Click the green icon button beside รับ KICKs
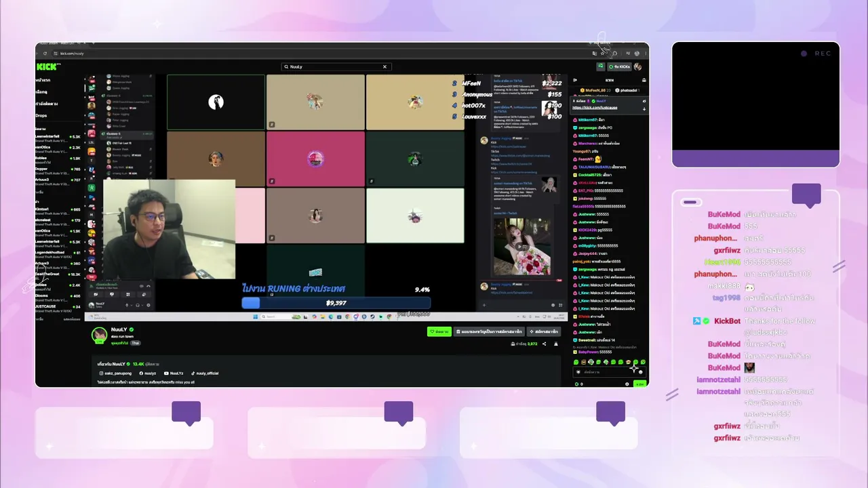This screenshot has width=868, height=488. [x=601, y=66]
